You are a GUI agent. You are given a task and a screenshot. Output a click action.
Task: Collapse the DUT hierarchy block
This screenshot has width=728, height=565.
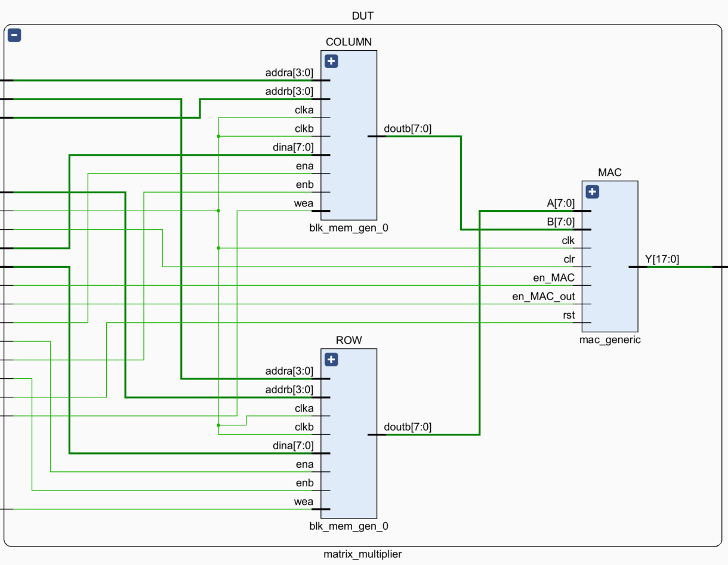14,36
